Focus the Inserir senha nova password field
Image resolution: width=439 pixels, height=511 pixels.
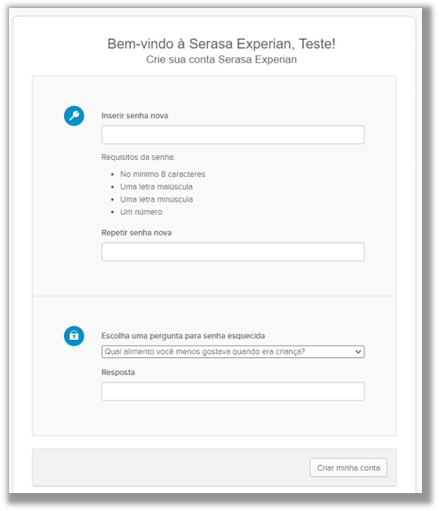[233, 135]
